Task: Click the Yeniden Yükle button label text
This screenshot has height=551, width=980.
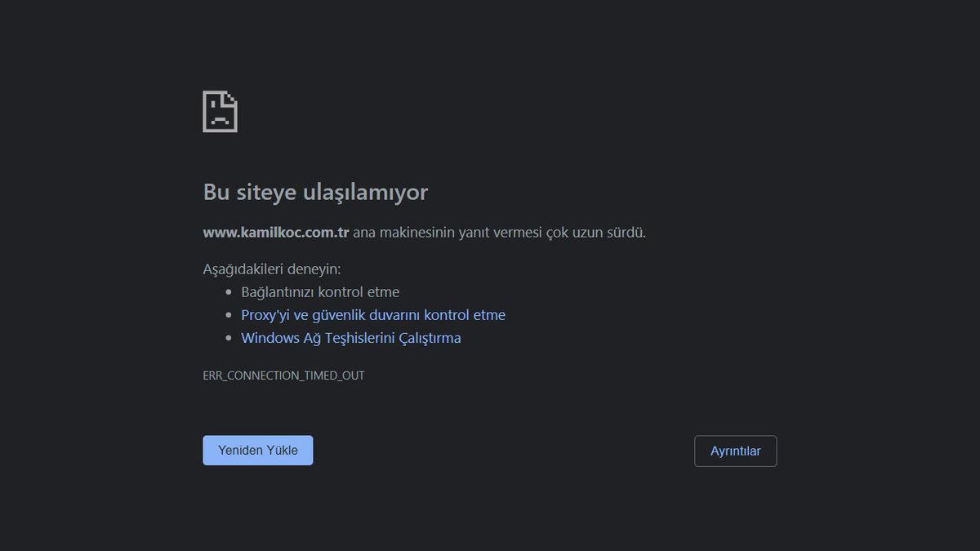Action: (257, 449)
